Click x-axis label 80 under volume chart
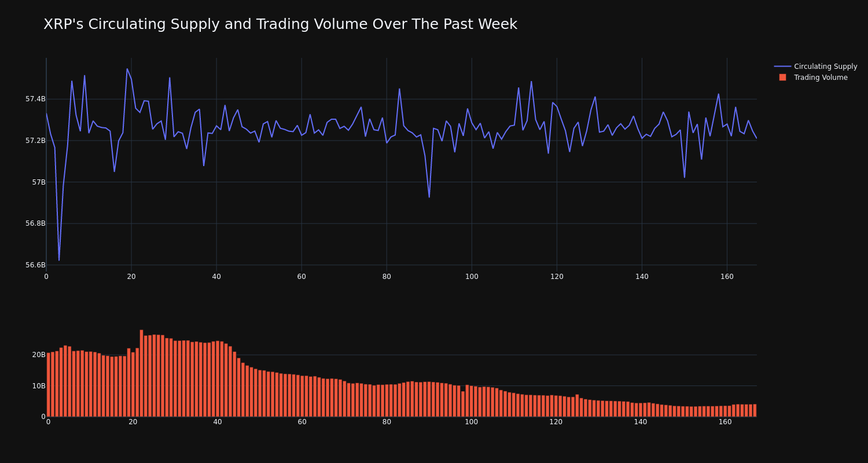Image resolution: width=868 pixels, height=463 pixels. click(387, 422)
